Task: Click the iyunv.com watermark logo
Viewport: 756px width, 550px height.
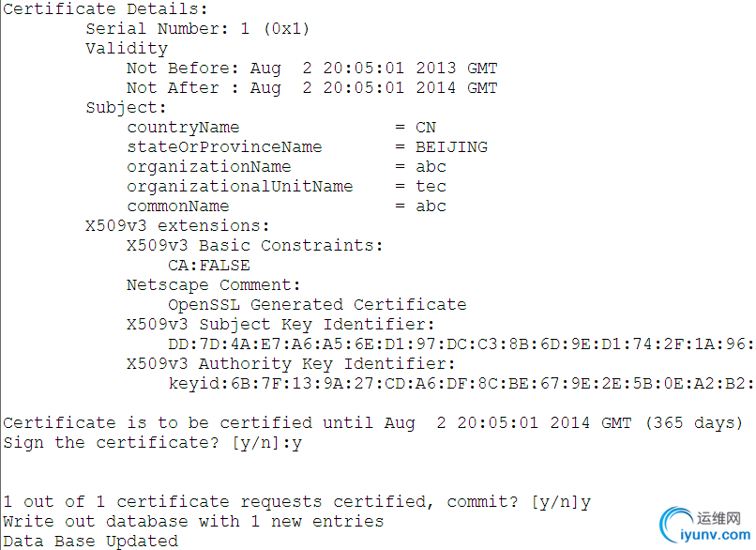Action: point(704,526)
